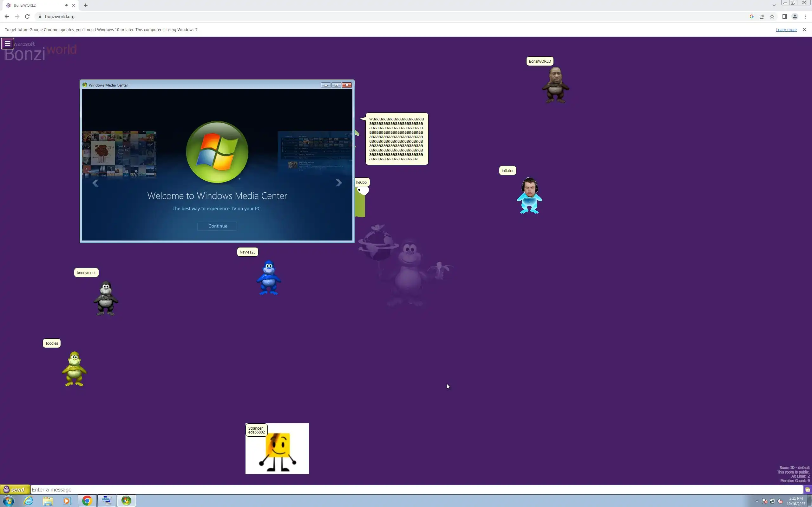The image size is (812, 507).
Task: Click the Share this page icon
Action: [762, 16]
